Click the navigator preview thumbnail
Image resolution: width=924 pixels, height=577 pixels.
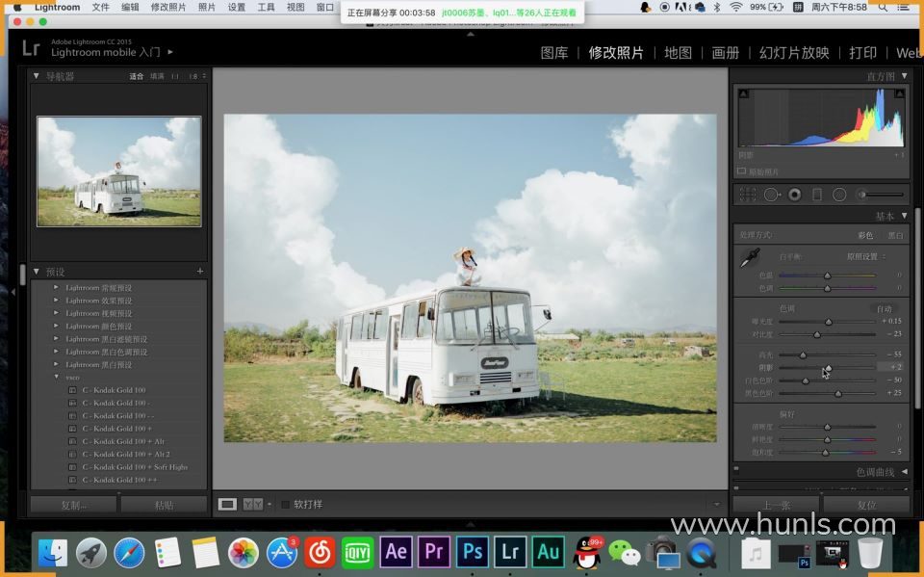coord(119,171)
